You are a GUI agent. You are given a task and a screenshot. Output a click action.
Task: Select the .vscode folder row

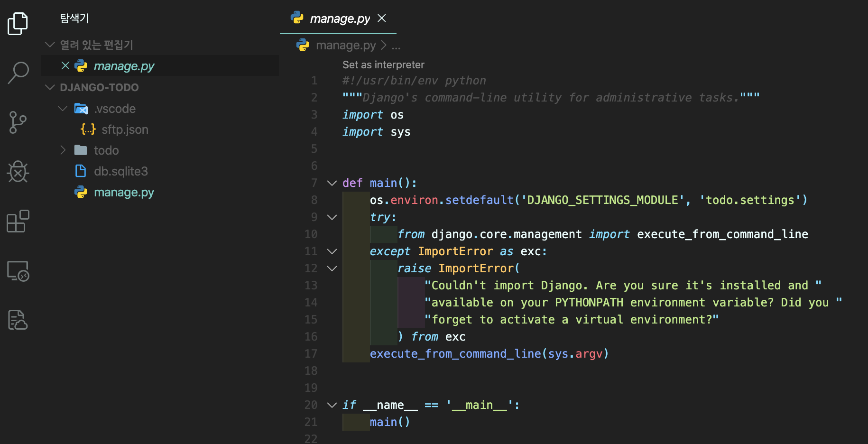coord(160,109)
